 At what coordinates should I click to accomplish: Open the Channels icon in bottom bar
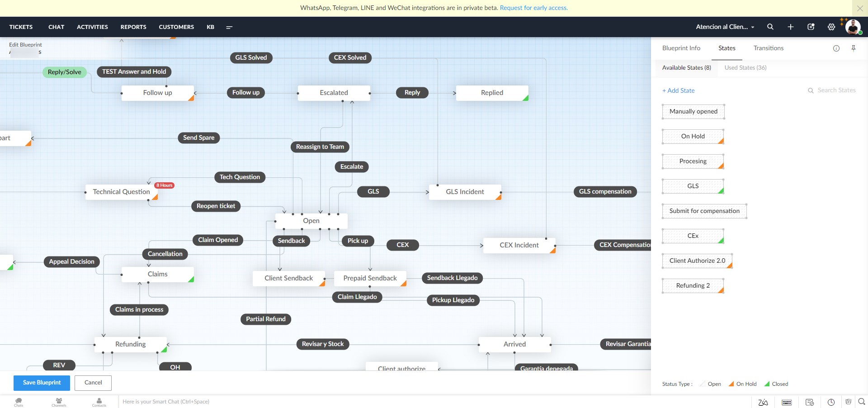click(x=59, y=402)
